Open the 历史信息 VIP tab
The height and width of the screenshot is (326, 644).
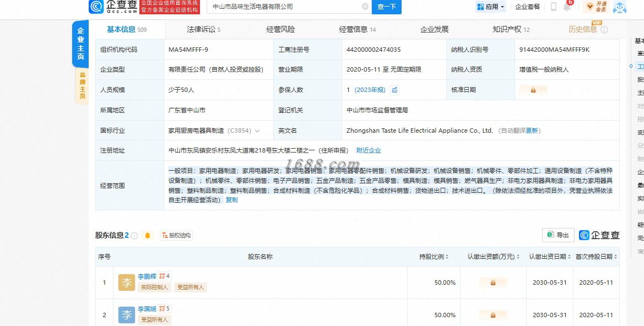[582, 29]
